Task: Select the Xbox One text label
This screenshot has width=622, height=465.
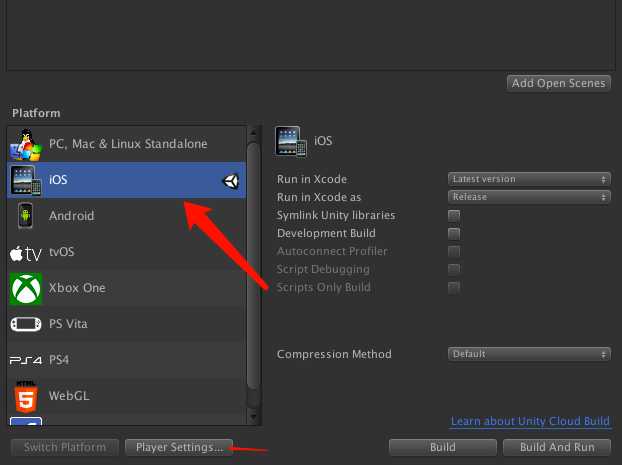Action: click(77, 288)
